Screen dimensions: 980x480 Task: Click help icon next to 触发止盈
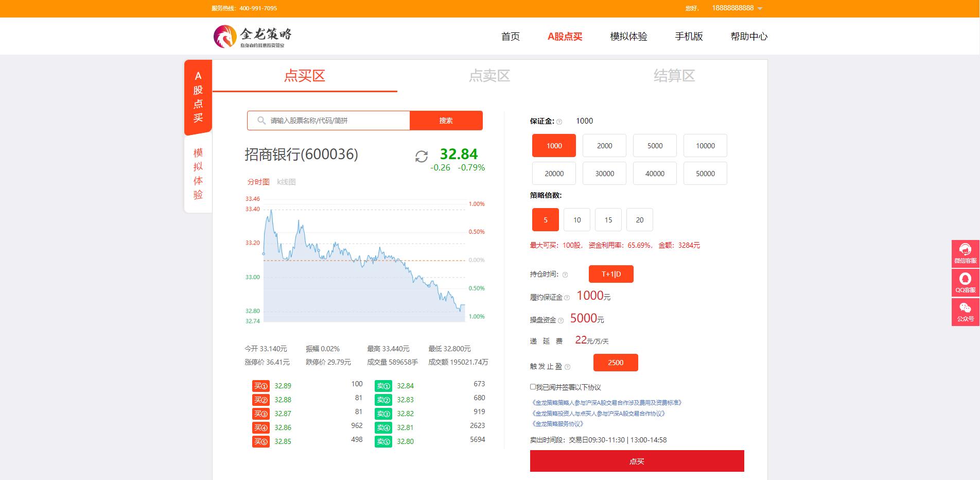pos(567,367)
